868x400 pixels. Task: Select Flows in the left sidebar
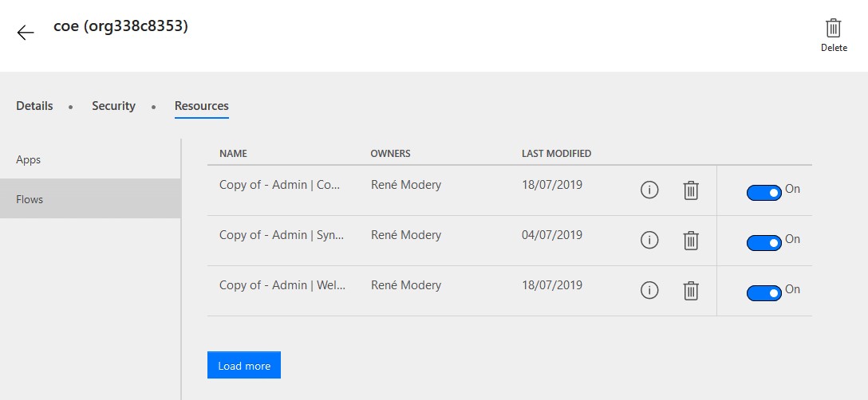pos(90,198)
